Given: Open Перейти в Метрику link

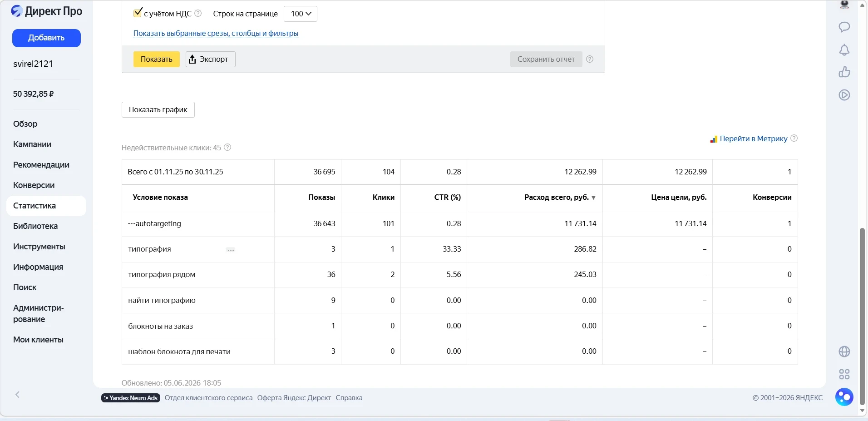Looking at the screenshot, I should click(x=754, y=139).
